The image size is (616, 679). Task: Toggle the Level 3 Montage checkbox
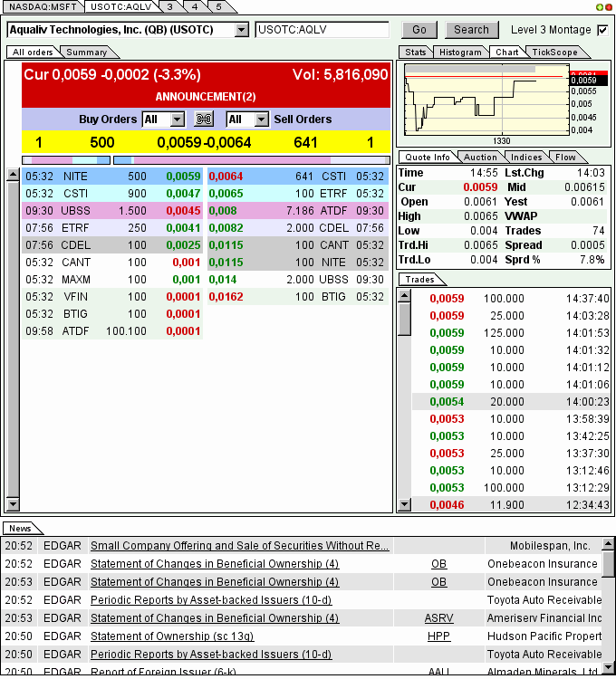[x=602, y=30]
